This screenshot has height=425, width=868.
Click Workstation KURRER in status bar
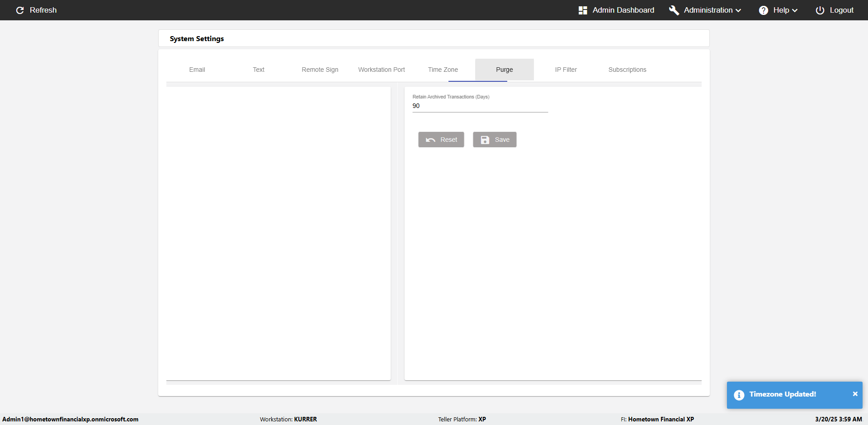point(288,419)
